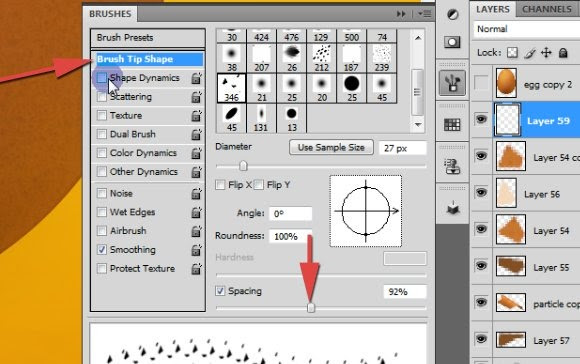Collapse Brushes panel with double arrows
Viewport: 580px width, 364px height.
(x=401, y=14)
